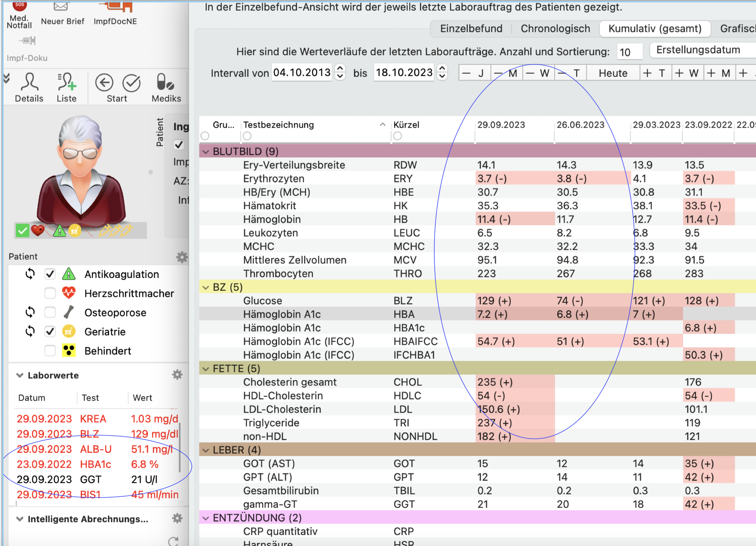The image size is (756, 546).
Task: Click the Antikoagulation warning triangle icon
Action: [x=69, y=274]
